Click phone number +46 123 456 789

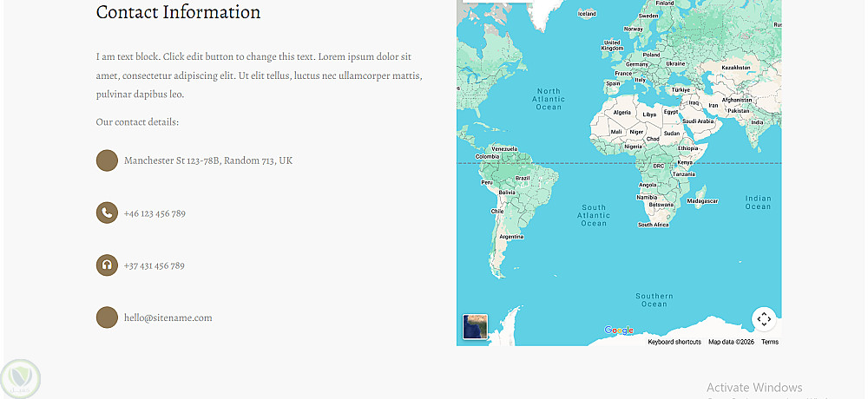click(x=155, y=213)
